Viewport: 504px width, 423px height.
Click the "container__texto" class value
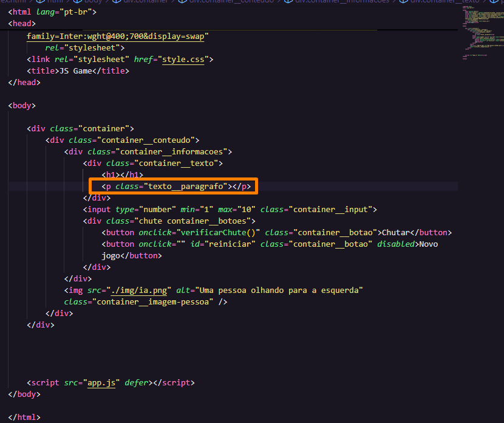click(176, 163)
